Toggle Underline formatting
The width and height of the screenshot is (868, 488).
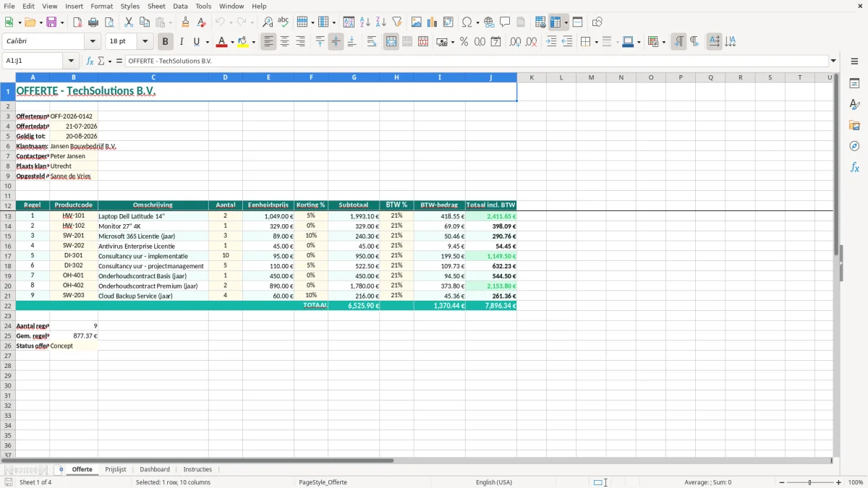click(196, 42)
